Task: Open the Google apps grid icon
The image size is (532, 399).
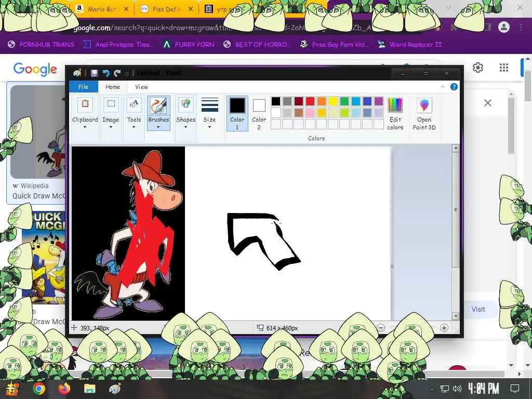Action: [504, 68]
